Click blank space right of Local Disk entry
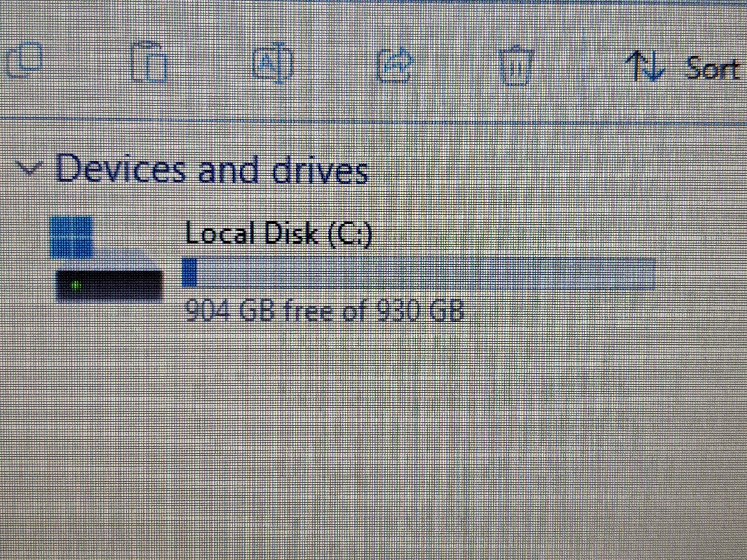Image resolution: width=747 pixels, height=560 pixels. 700,271
